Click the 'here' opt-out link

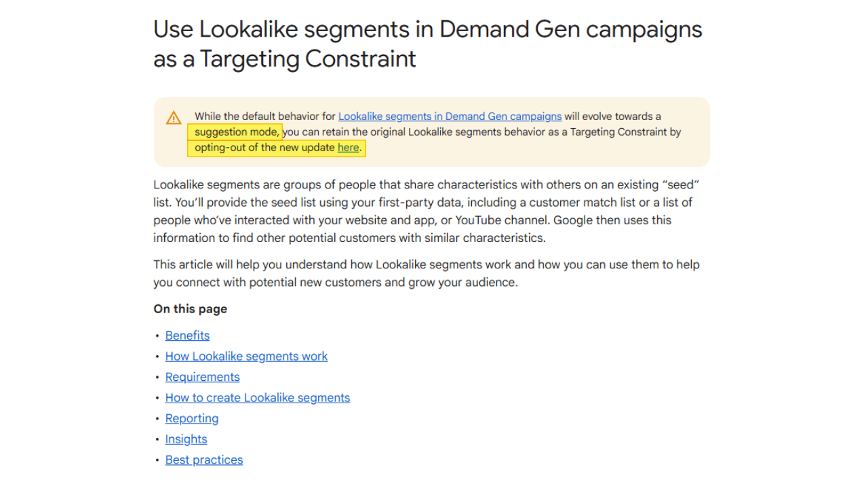[348, 148]
